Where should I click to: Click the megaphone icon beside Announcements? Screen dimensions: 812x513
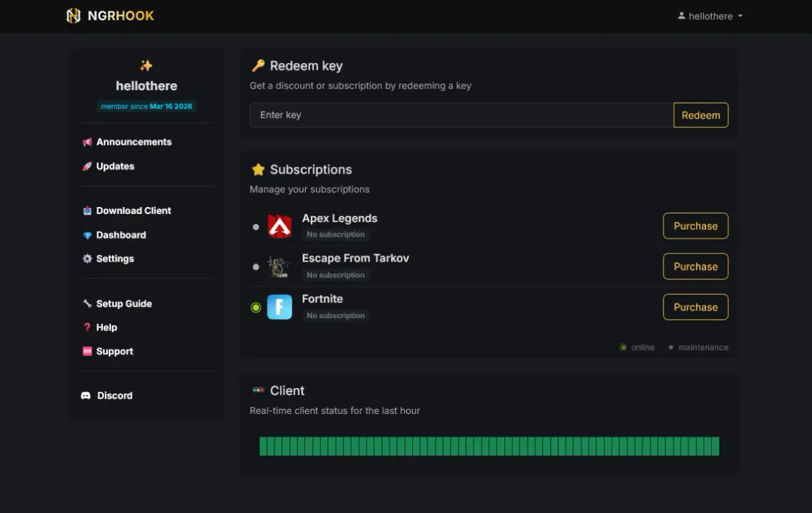[87, 142]
